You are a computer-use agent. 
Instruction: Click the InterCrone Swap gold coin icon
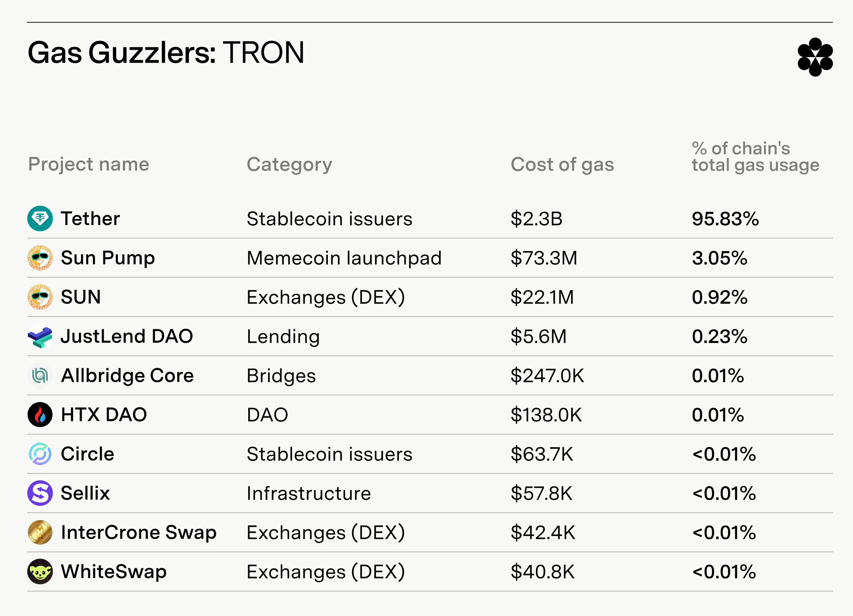tap(40, 532)
